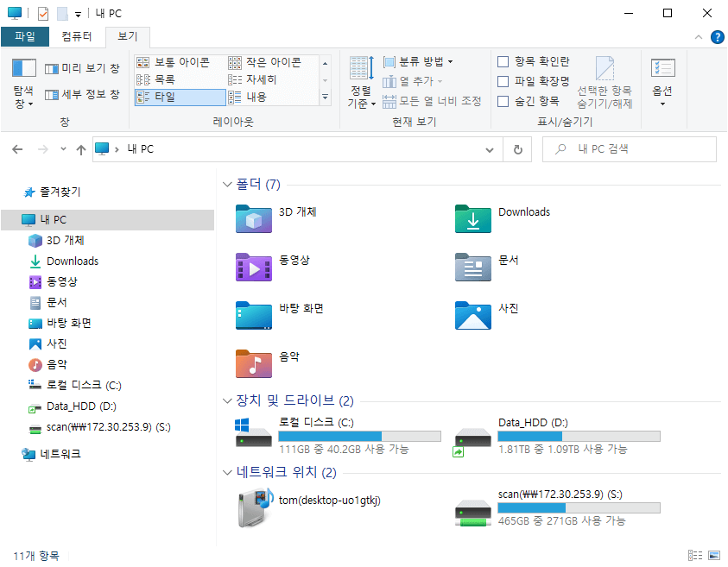Select 내 PC in navigation pane
This screenshot has height=567, width=728.
tap(108, 219)
